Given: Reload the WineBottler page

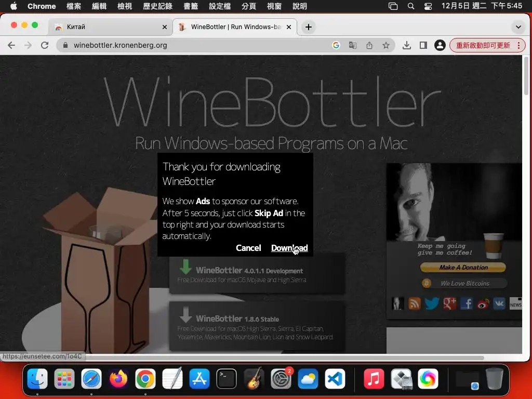Looking at the screenshot, I should [x=45, y=45].
